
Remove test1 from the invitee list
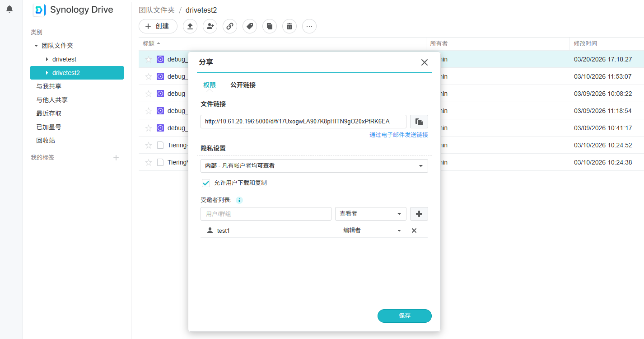[414, 231]
